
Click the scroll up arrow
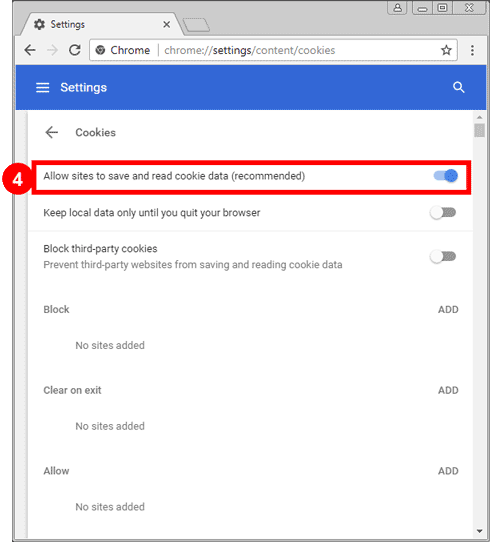(x=479, y=118)
